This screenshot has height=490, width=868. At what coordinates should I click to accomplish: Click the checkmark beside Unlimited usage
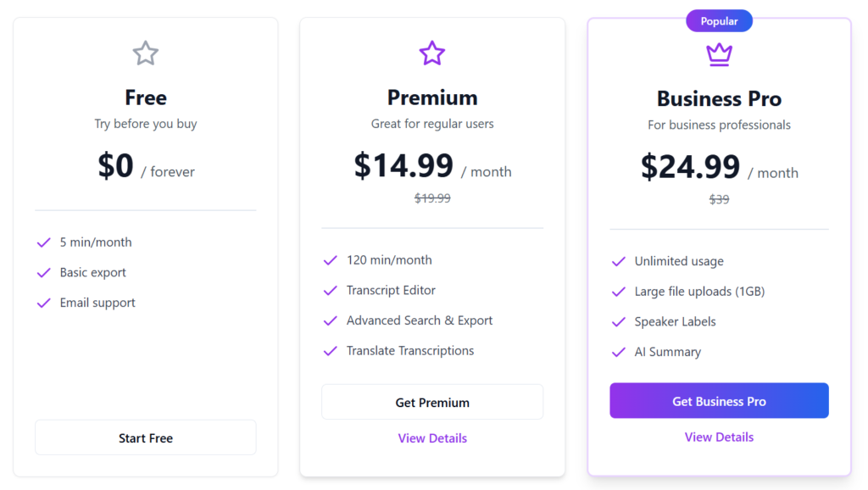point(618,261)
